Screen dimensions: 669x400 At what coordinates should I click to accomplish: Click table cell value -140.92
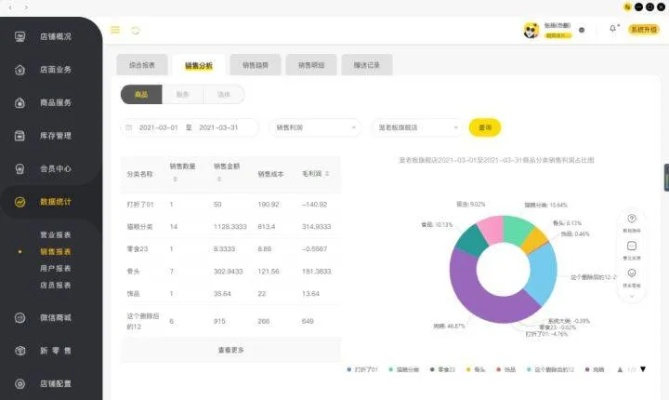[314, 204]
